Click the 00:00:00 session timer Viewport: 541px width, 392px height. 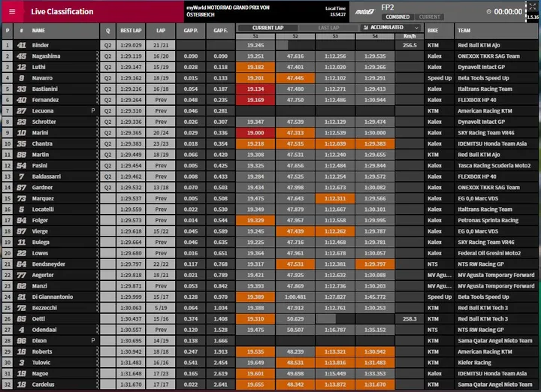pos(508,12)
